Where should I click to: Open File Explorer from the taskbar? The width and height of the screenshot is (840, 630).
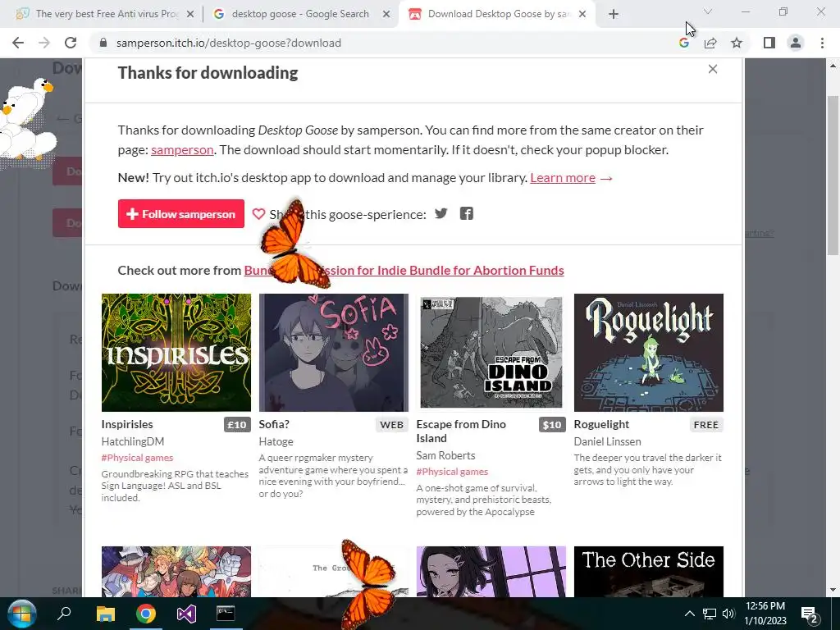click(106, 614)
